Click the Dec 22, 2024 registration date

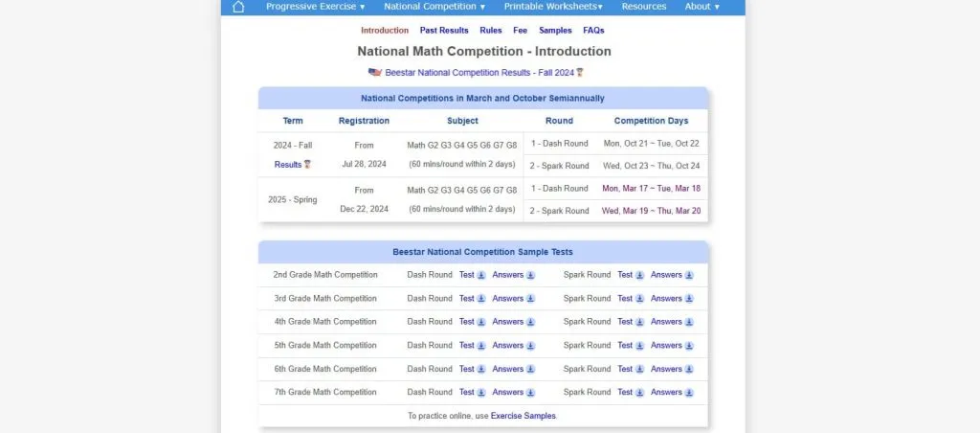coord(364,209)
